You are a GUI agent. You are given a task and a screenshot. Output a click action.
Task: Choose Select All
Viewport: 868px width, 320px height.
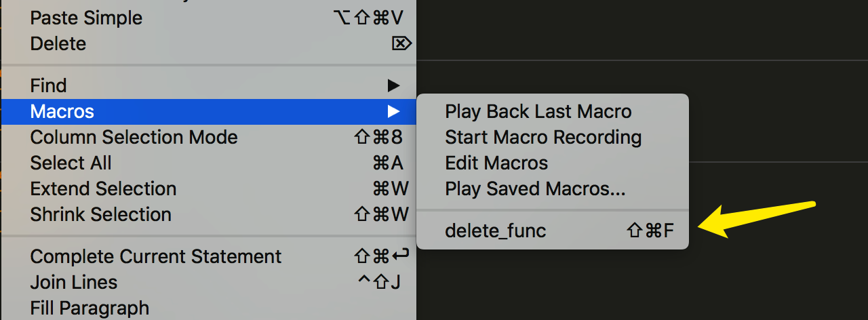coord(208,163)
